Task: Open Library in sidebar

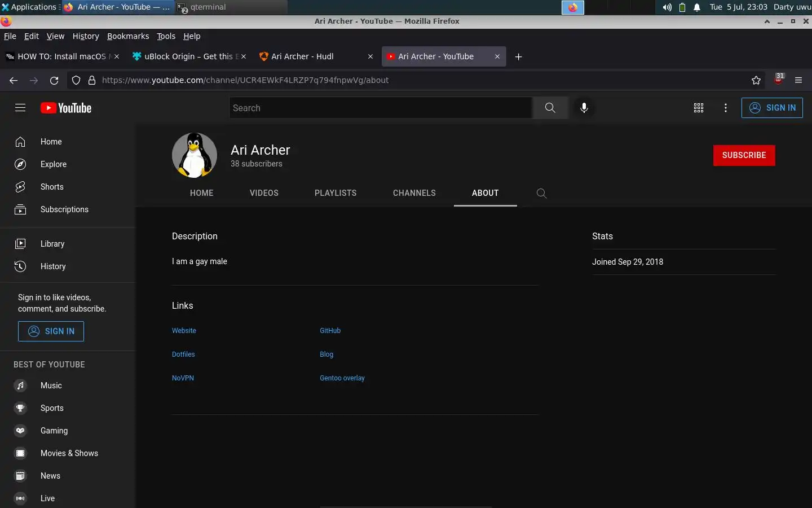Action: click(68, 244)
